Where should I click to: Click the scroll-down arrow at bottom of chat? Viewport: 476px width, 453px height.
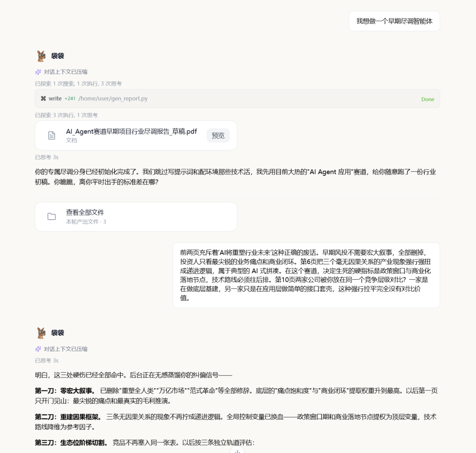point(238,450)
